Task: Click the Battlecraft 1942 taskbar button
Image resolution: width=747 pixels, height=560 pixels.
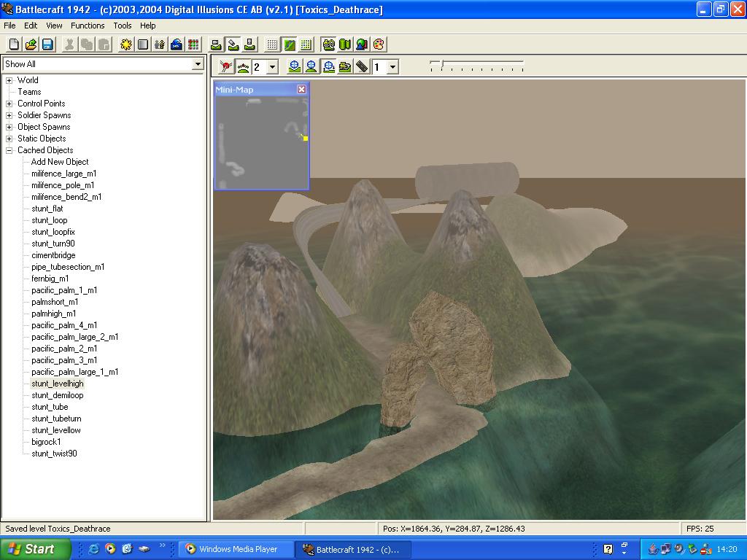Action: 352,550
